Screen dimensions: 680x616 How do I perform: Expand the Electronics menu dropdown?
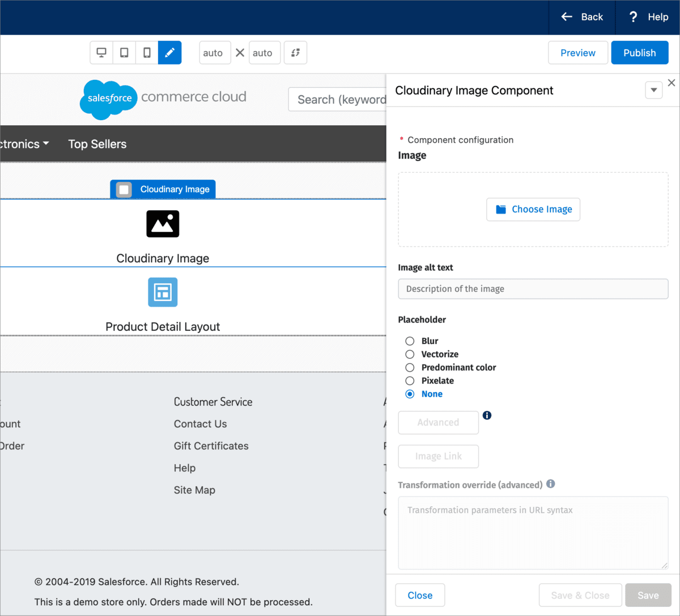point(24,144)
